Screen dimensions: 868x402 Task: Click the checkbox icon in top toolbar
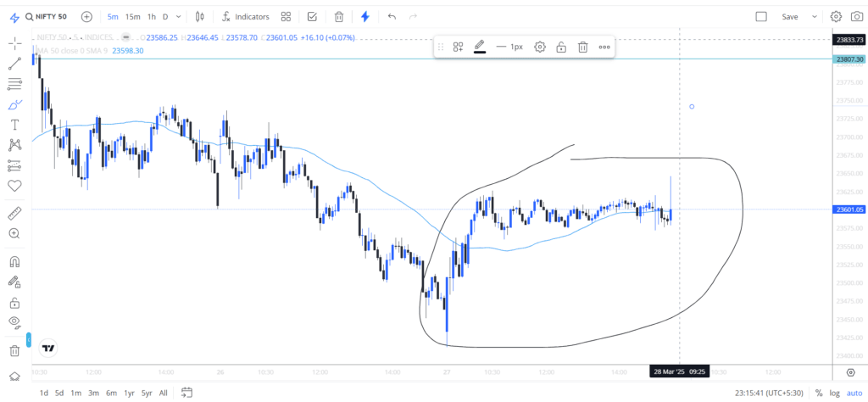[x=312, y=17]
